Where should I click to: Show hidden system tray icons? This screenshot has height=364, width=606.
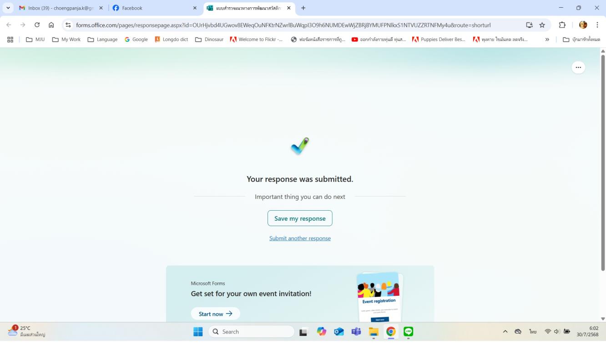coord(505,332)
